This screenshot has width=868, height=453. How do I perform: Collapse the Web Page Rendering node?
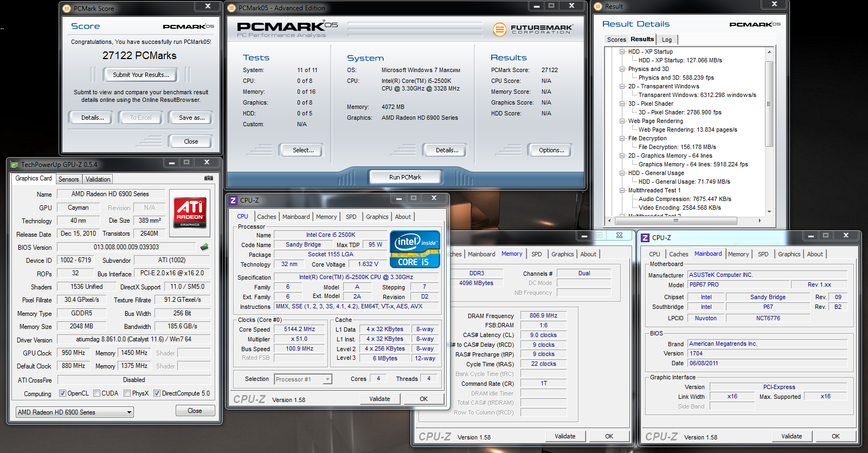click(622, 121)
